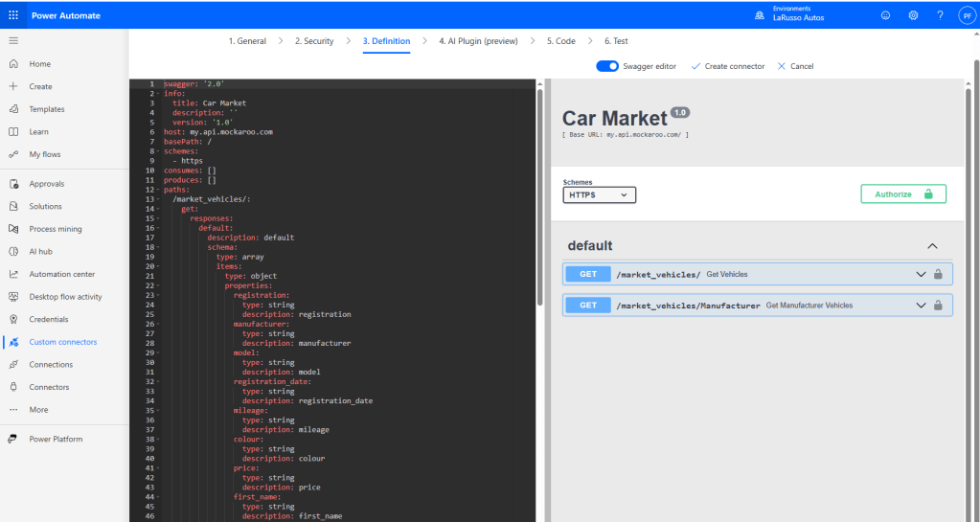Click the Authorize button
Screen dimensions: 980x522
pos(902,194)
